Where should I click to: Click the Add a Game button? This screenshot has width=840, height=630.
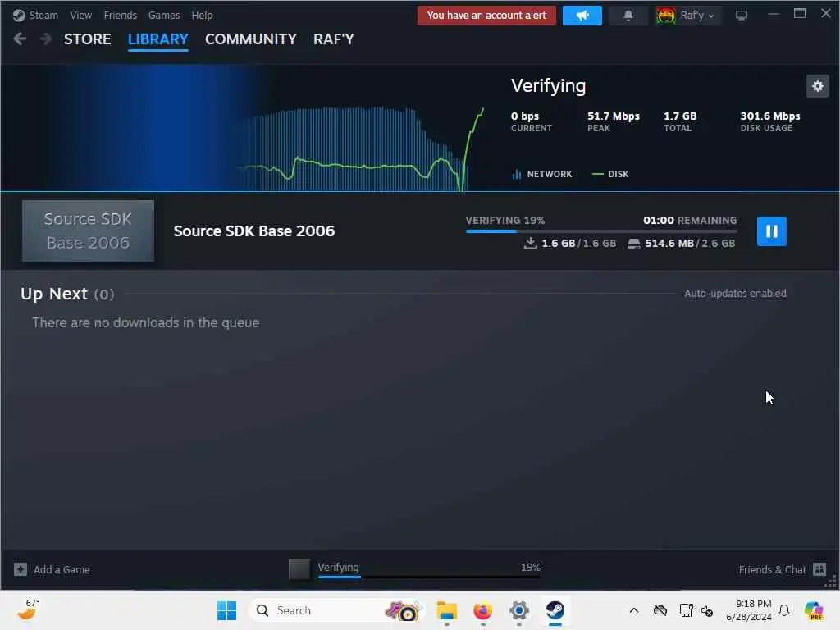pyautogui.click(x=52, y=569)
